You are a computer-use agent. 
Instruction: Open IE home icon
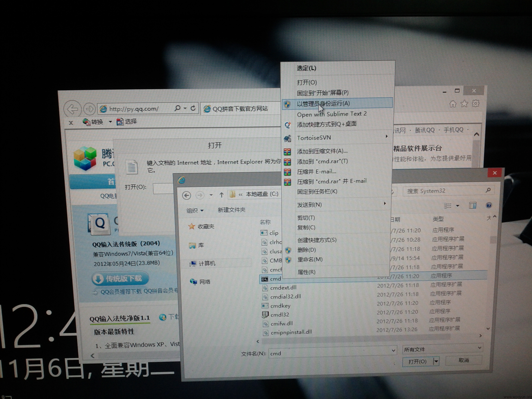[x=453, y=104]
